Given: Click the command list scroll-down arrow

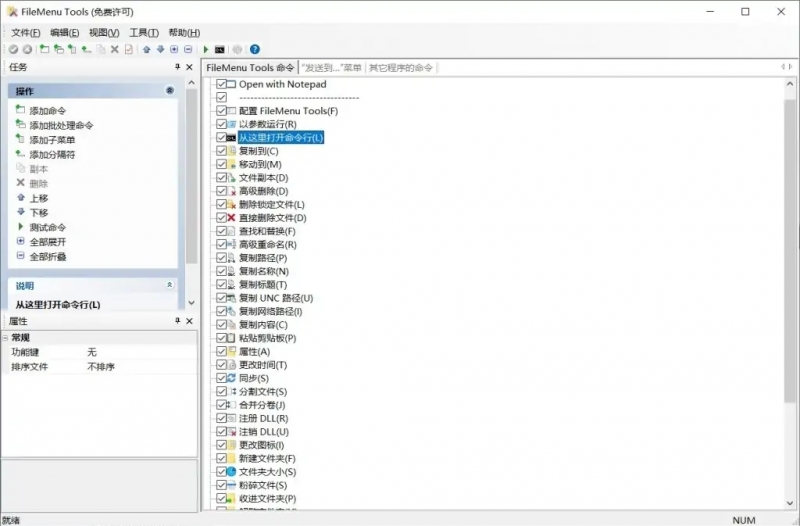Looking at the screenshot, I should 790,503.
